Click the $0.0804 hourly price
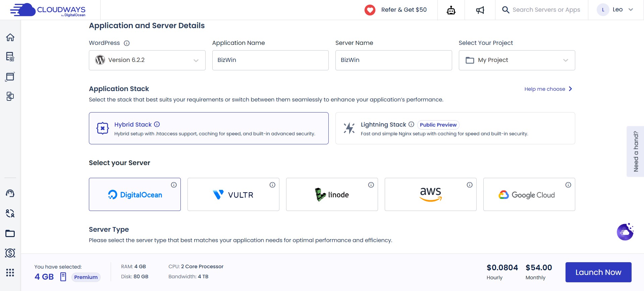 pos(502,268)
